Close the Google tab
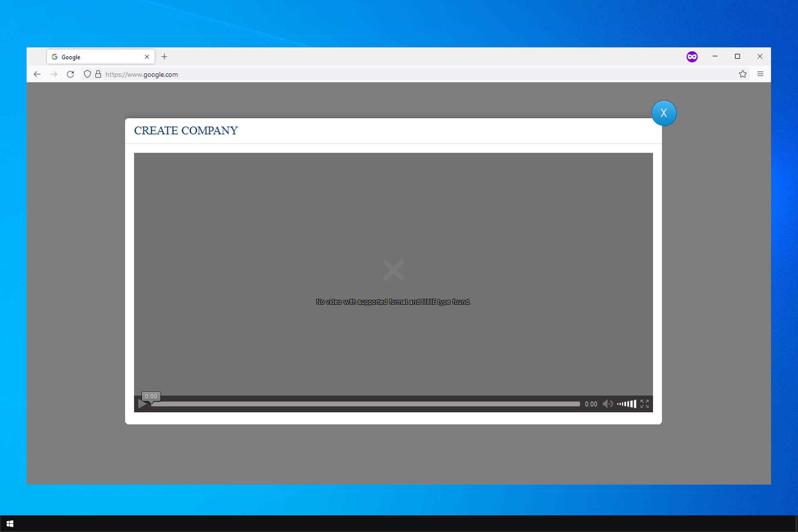The image size is (798, 532). (x=147, y=57)
